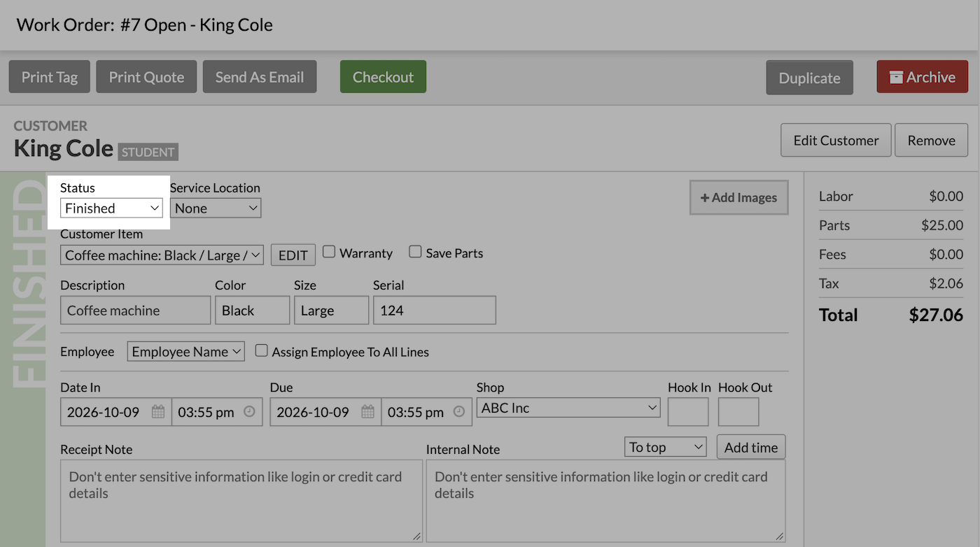The image size is (980, 547).
Task: Open Date In calendar picker icon
Action: pos(158,412)
